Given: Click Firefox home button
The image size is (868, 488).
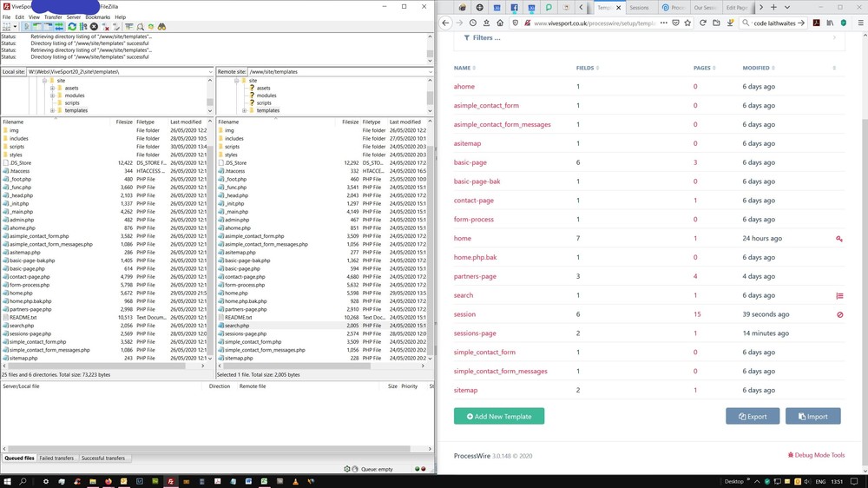Looking at the screenshot, I should (500, 23).
